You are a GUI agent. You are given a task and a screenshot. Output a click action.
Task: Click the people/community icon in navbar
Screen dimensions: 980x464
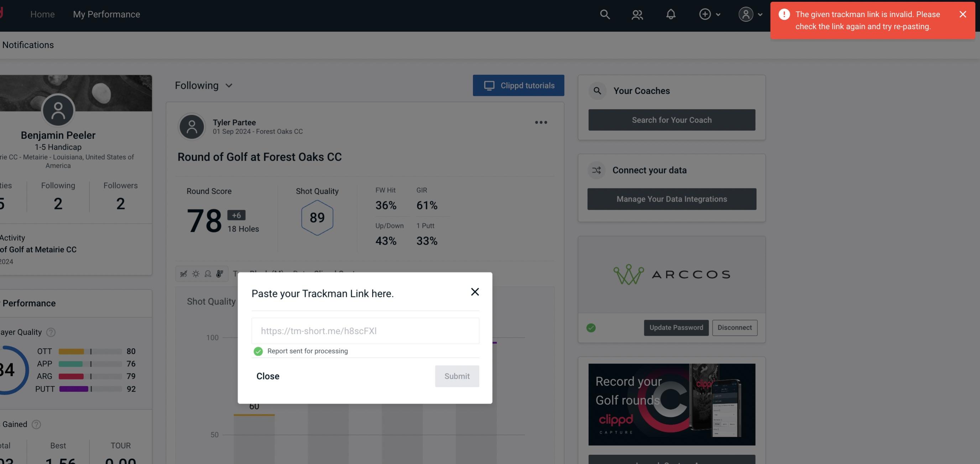(x=637, y=14)
